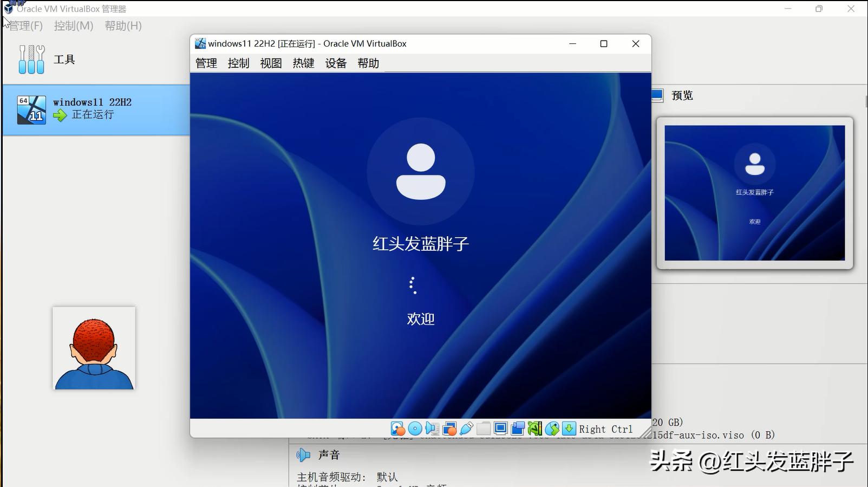Close the VirtualBox Manager window
The height and width of the screenshot is (487, 868).
851,9
